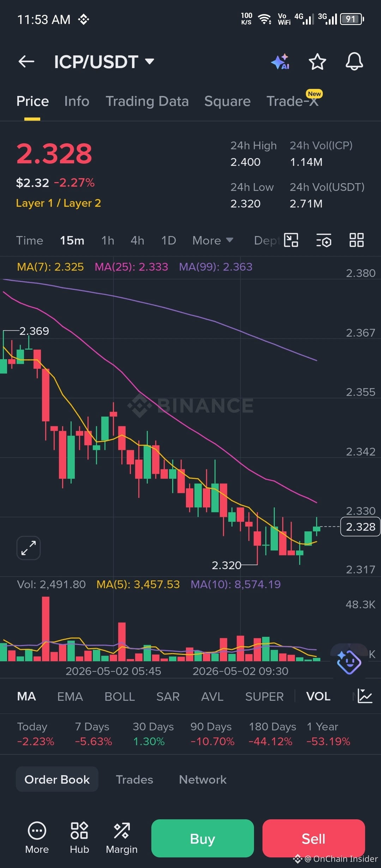Viewport: 381px width, 868px height.
Task: Tap the Binance icon in status bar
Action: click(x=84, y=19)
